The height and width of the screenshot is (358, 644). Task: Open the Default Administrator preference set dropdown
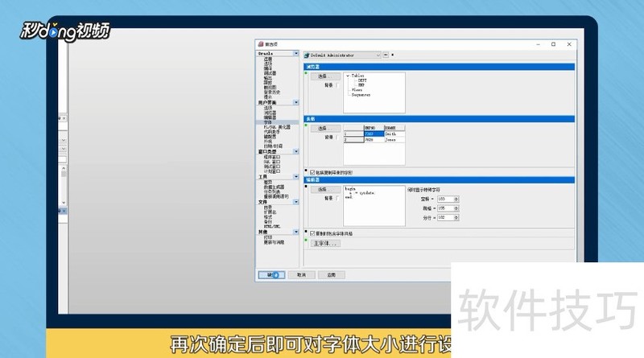tap(342, 55)
